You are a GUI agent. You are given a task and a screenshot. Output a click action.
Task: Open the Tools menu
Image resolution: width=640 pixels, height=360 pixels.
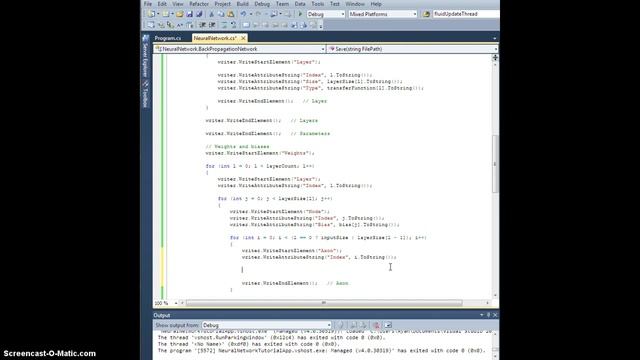click(x=318, y=4)
